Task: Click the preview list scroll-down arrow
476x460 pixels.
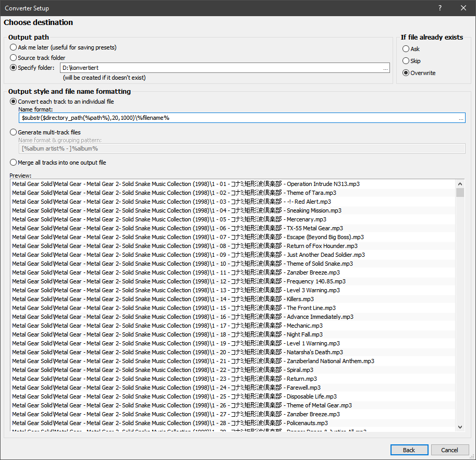Action: coord(460,427)
